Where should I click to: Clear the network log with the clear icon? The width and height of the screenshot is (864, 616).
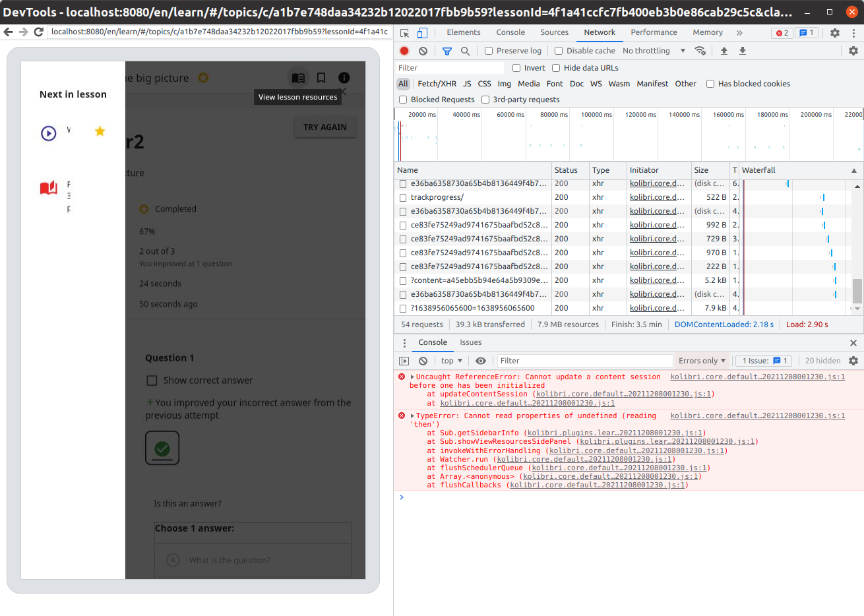pos(422,50)
